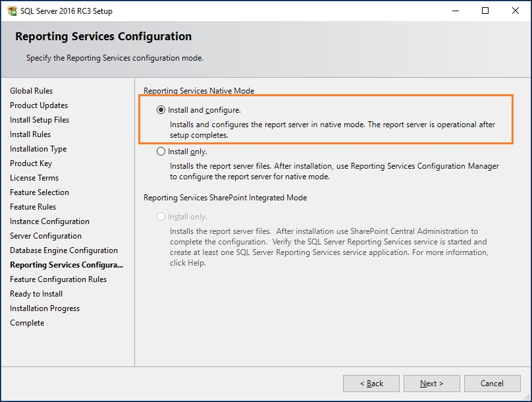Select the SharePoint Integrated Mode Install only radio
The height and width of the screenshot is (402, 532).
click(x=161, y=217)
